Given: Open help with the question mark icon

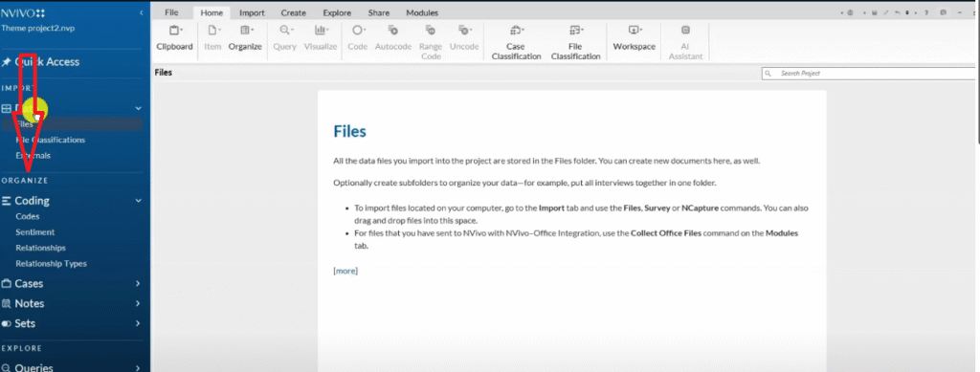Looking at the screenshot, I should [x=926, y=12].
